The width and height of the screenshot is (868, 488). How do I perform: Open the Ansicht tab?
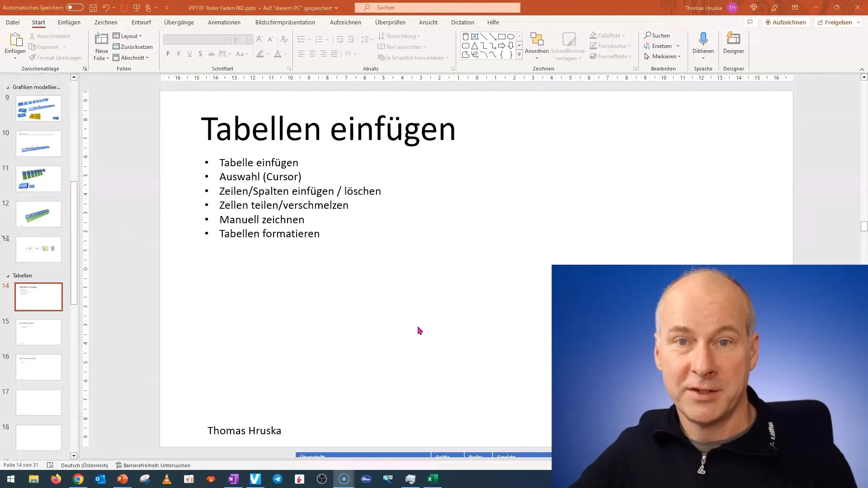pos(428,22)
